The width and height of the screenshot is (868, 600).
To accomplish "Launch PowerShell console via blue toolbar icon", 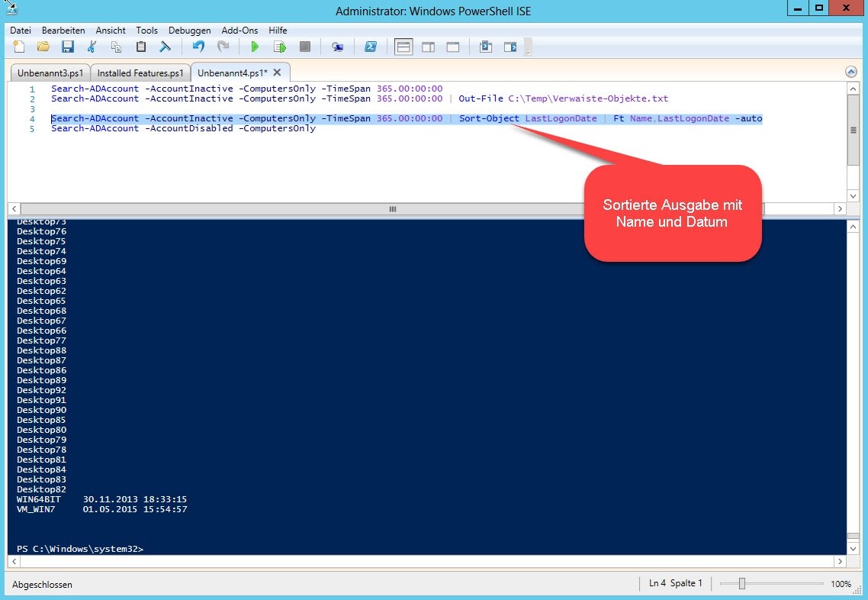I will pyautogui.click(x=370, y=47).
